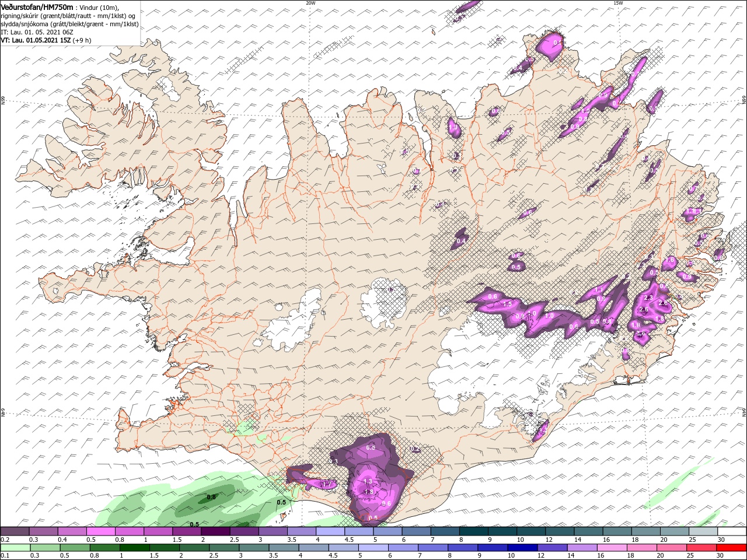The height and width of the screenshot is (560, 747).
Task: Click the '15W' longitude label
Action: [618, 2]
